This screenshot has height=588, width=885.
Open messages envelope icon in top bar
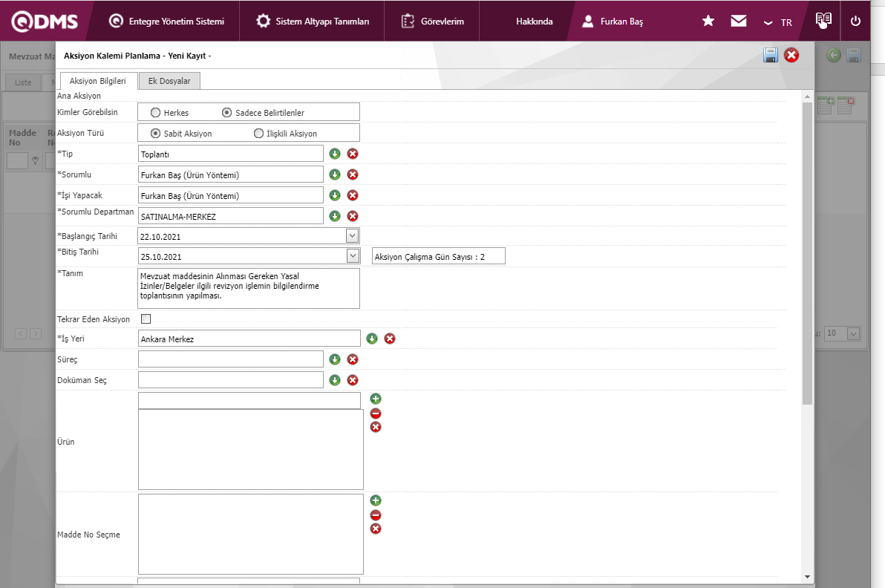coord(739,22)
